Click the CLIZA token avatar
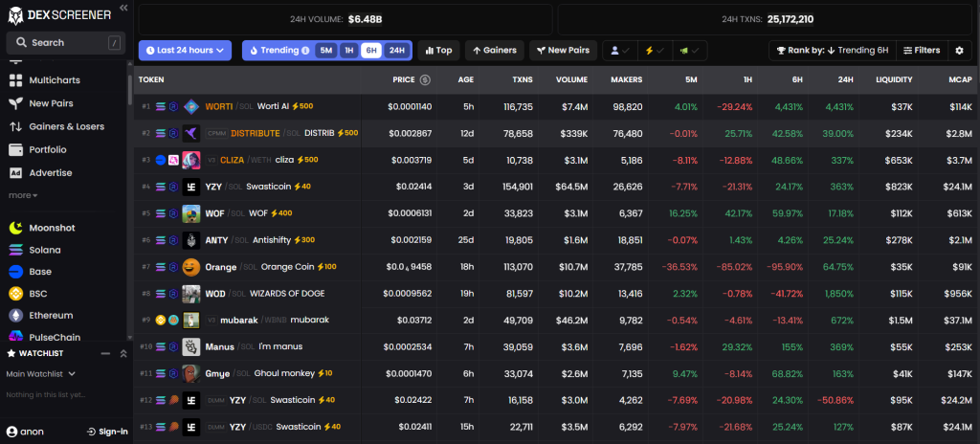The width and height of the screenshot is (980, 444). click(x=190, y=160)
